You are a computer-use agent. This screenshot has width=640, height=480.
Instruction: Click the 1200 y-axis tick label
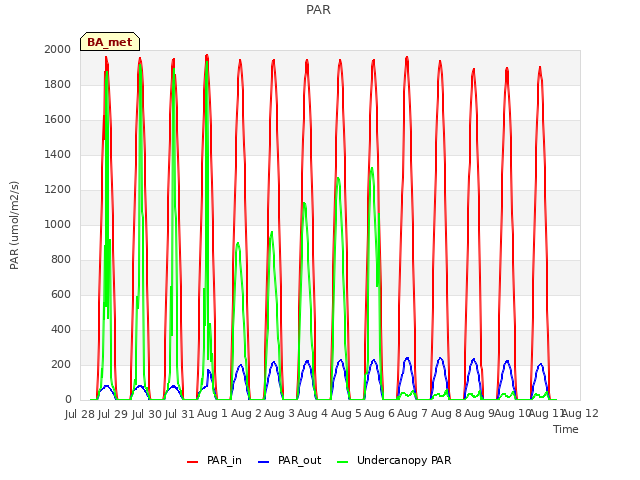pyautogui.click(x=58, y=190)
